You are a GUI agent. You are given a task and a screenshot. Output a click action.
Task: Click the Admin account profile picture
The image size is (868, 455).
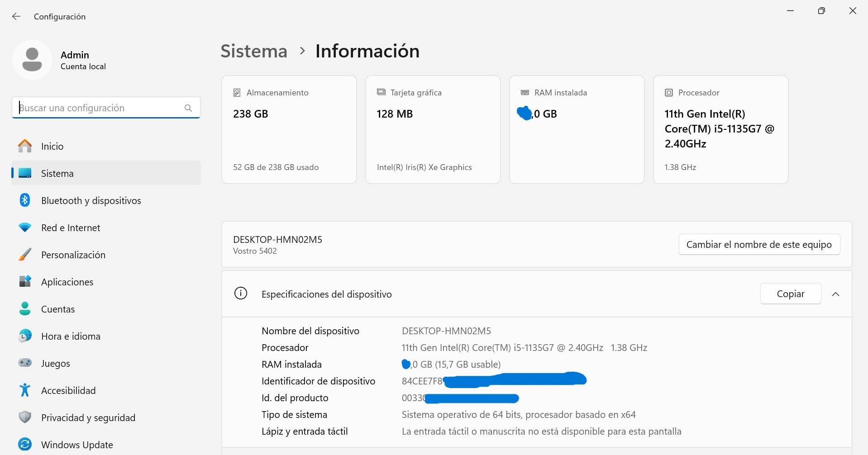point(32,60)
